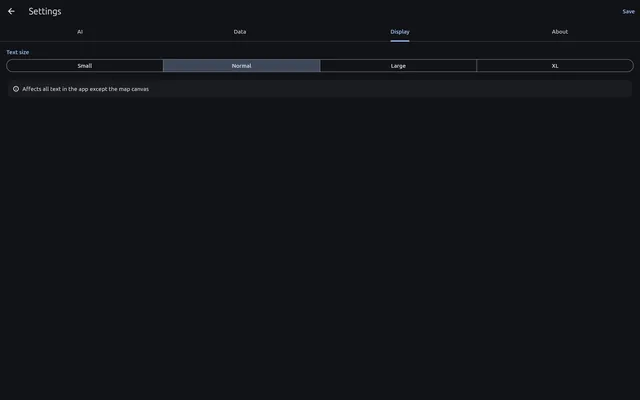Save the settings
Image resolution: width=640 pixels, height=400 pixels.
628,11
